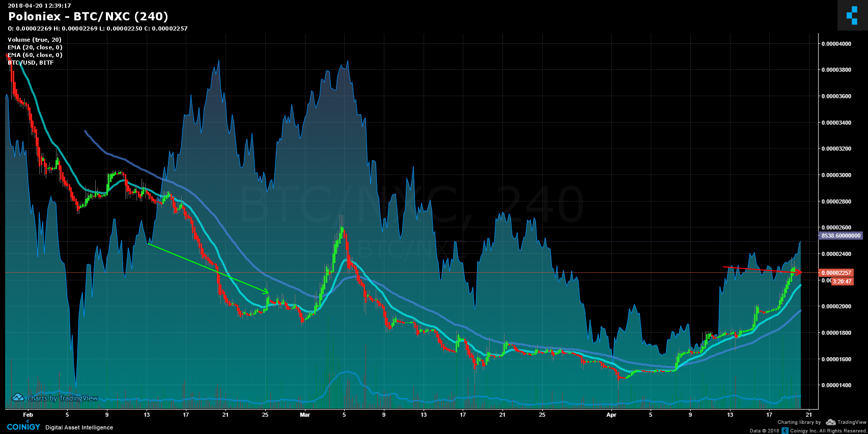Image resolution: width=868 pixels, height=434 pixels.
Task: Click the 0.00002600 price axis label
Action: pos(836,227)
